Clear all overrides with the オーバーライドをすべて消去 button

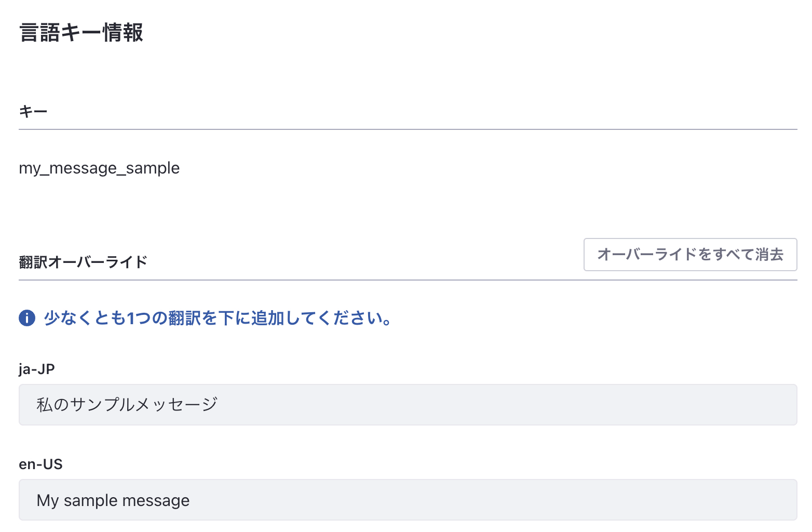690,255
